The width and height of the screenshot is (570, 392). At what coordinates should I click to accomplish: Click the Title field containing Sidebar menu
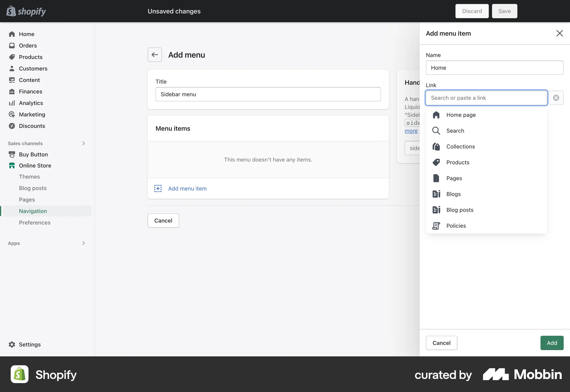[x=268, y=94]
